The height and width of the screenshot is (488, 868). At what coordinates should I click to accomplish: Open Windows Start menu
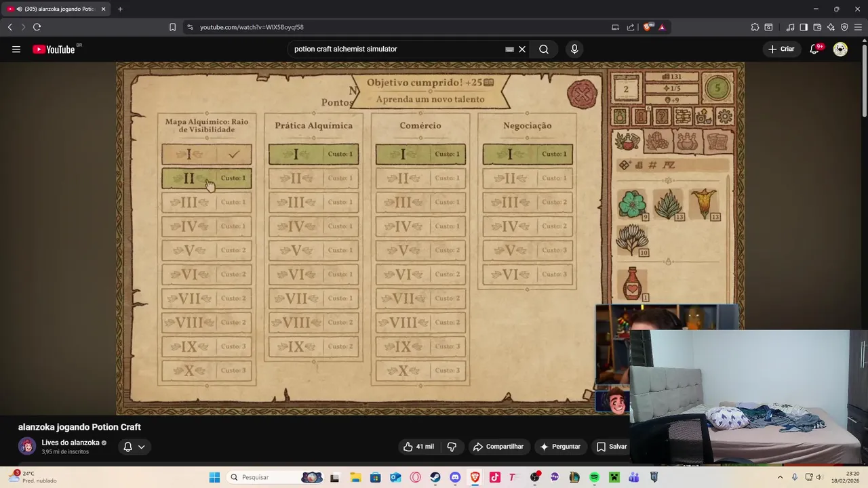coord(214,477)
